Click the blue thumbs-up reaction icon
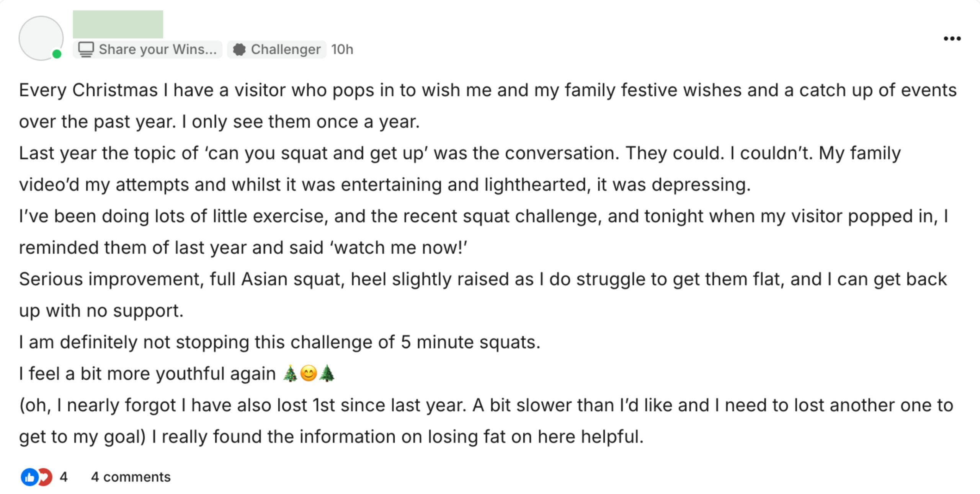The height and width of the screenshot is (494, 980). (x=29, y=477)
